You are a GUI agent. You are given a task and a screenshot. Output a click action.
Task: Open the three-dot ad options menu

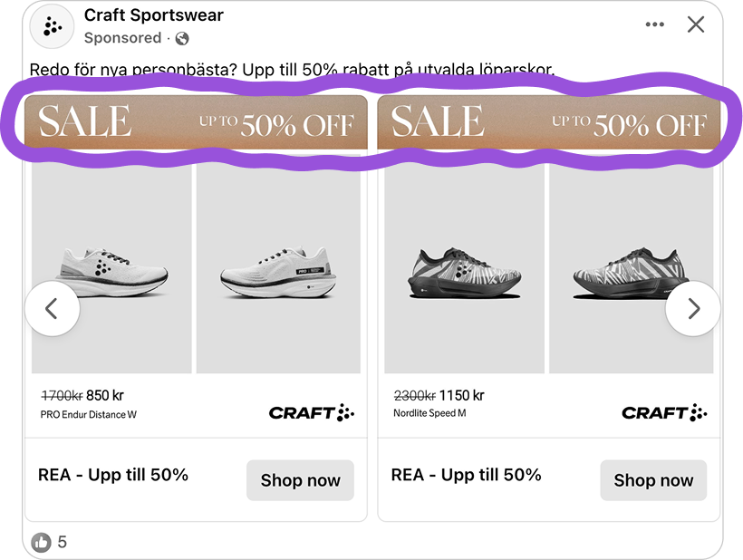click(x=654, y=24)
